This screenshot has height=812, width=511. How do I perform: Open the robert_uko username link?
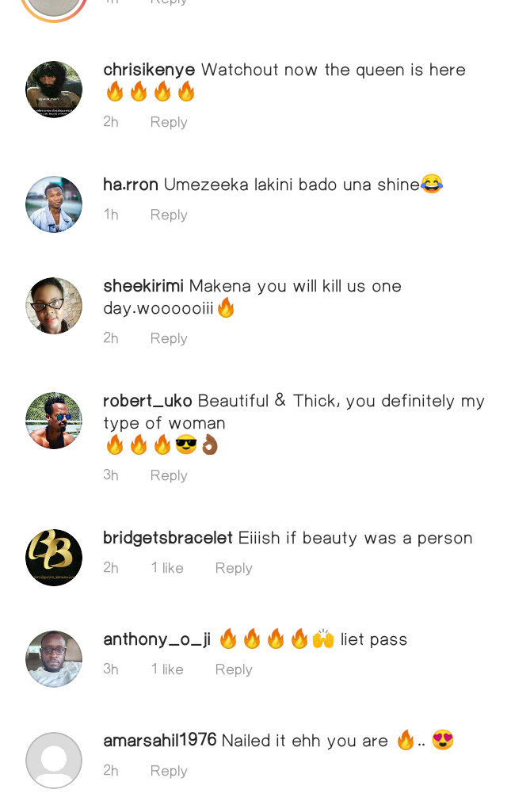147,401
